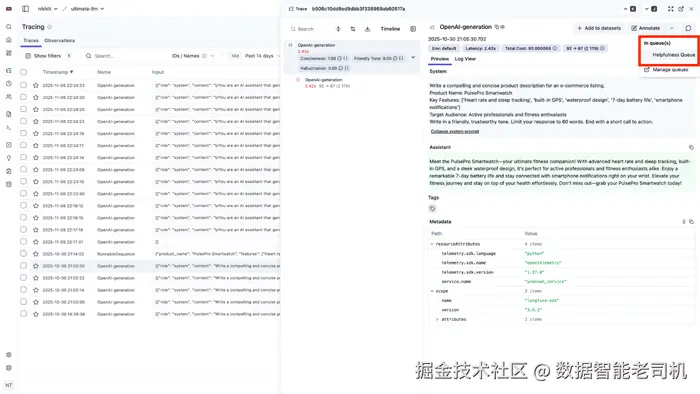Star the trace at 2025-10-30 14:38:38
The height and width of the screenshot is (394, 700).
coord(36,314)
